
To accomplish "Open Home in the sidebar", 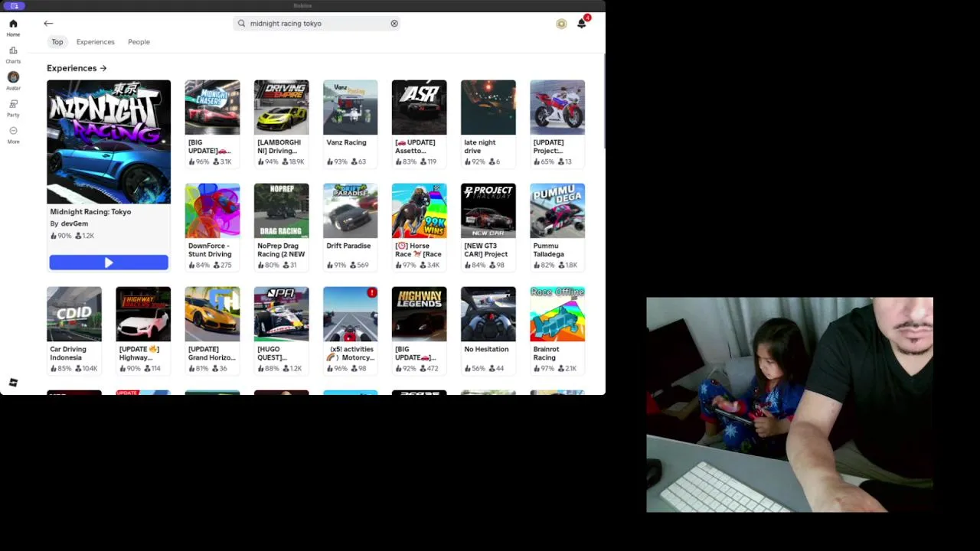I will (13, 28).
